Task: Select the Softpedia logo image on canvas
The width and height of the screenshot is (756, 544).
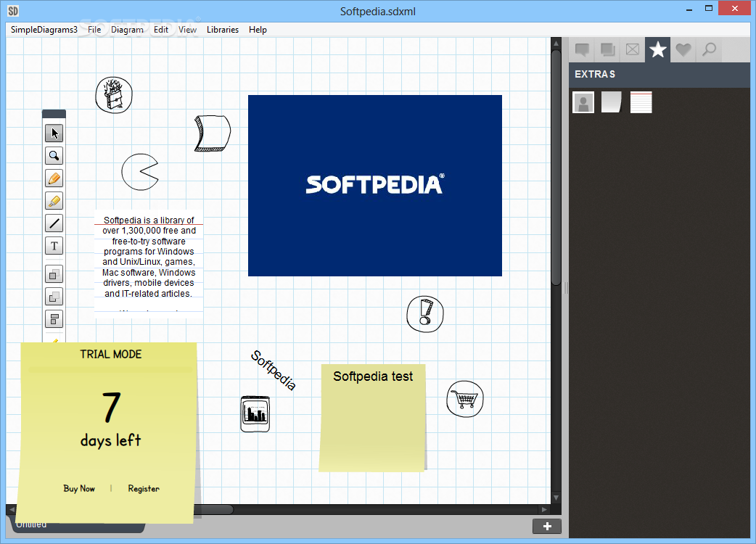Action: pos(375,186)
